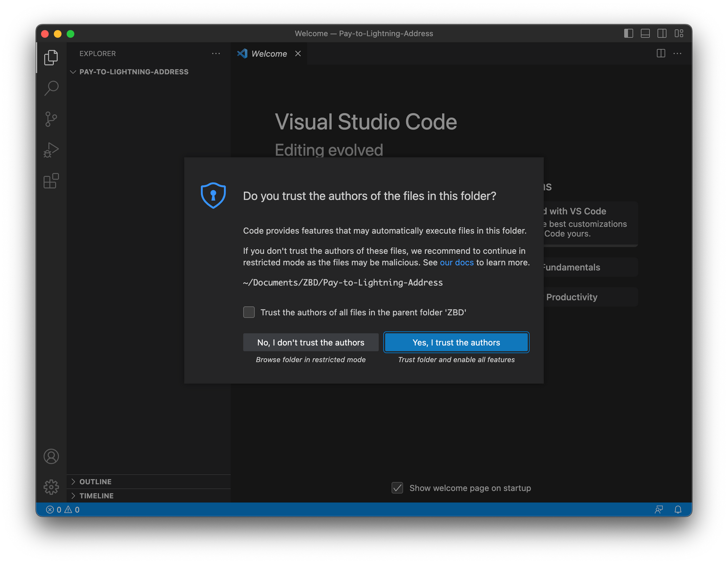Close the Welcome tab

[x=298, y=54]
